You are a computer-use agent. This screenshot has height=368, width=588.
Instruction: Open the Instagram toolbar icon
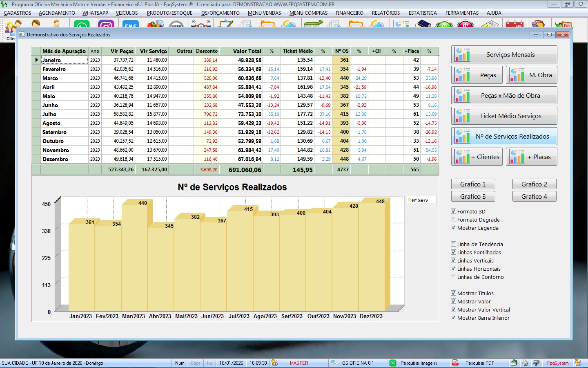106,25
